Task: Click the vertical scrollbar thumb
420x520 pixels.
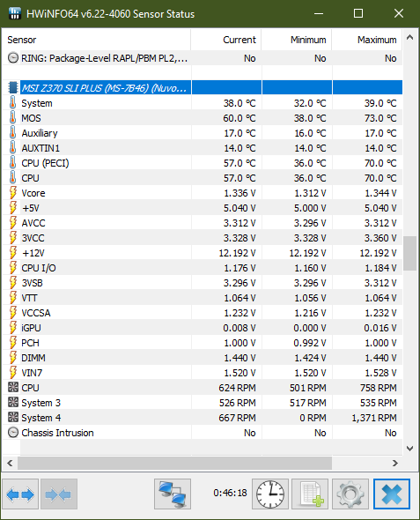Action: 409,253
